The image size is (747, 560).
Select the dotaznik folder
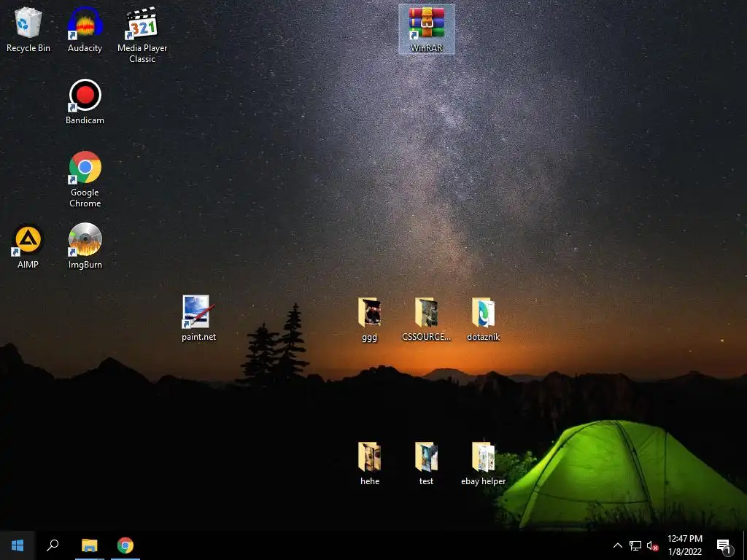click(483, 318)
